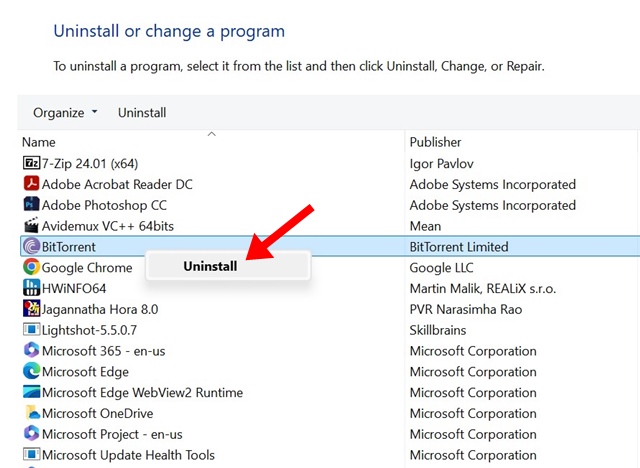The width and height of the screenshot is (640, 468).
Task: Click the Microsoft Edge icon
Action: pos(31,371)
